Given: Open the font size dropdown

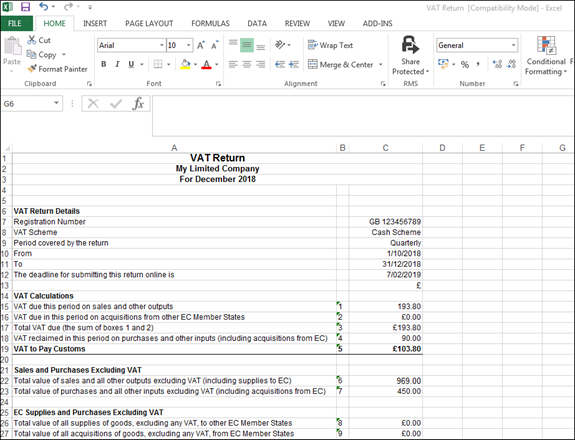Looking at the screenshot, I should [x=188, y=45].
